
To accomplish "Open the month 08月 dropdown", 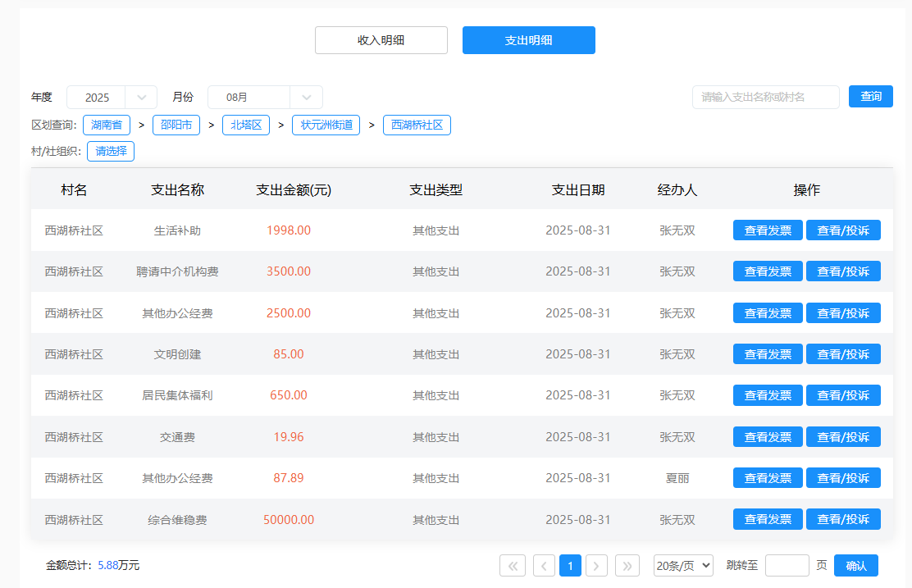I will tap(264, 98).
